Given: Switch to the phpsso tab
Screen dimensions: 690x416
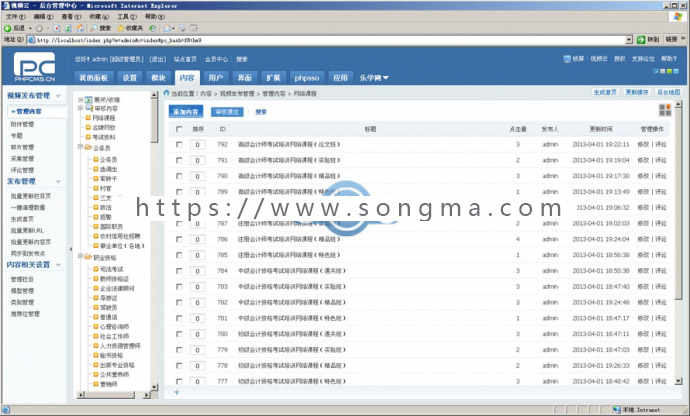Looking at the screenshot, I should (x=307, y=77).
